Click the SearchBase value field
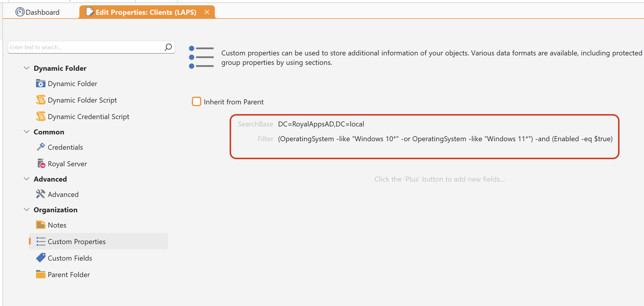The image size is (644, 306). click(x=321, y=124)
